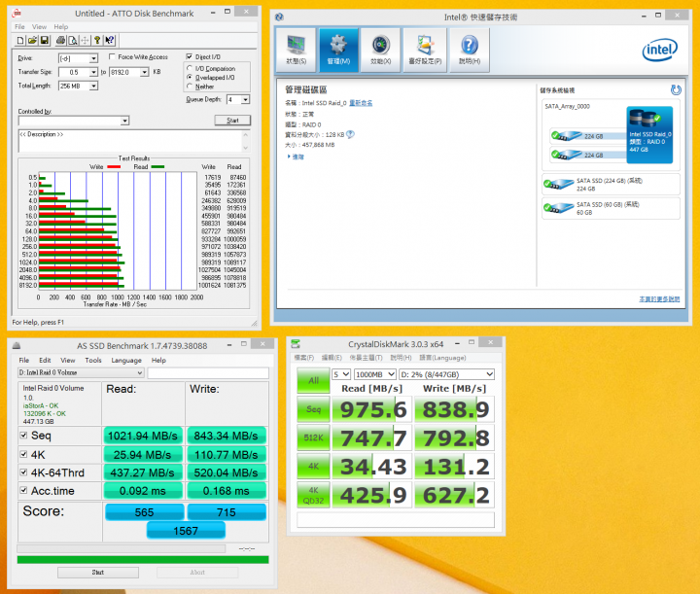This screenshot has height=594, width=700.
Task: Open the Edit menu in AS SSD Benchmark
Action: (x=45, y=360)
